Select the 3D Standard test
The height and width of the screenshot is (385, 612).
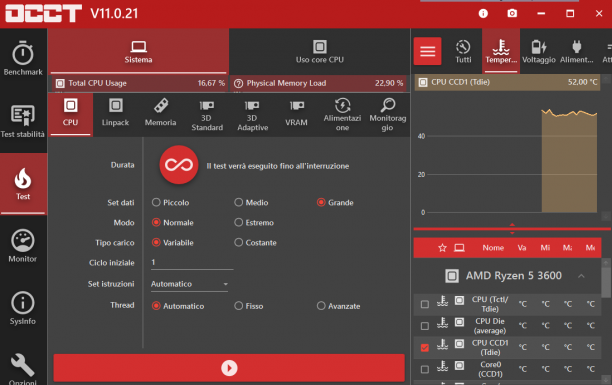coord(207,116)
